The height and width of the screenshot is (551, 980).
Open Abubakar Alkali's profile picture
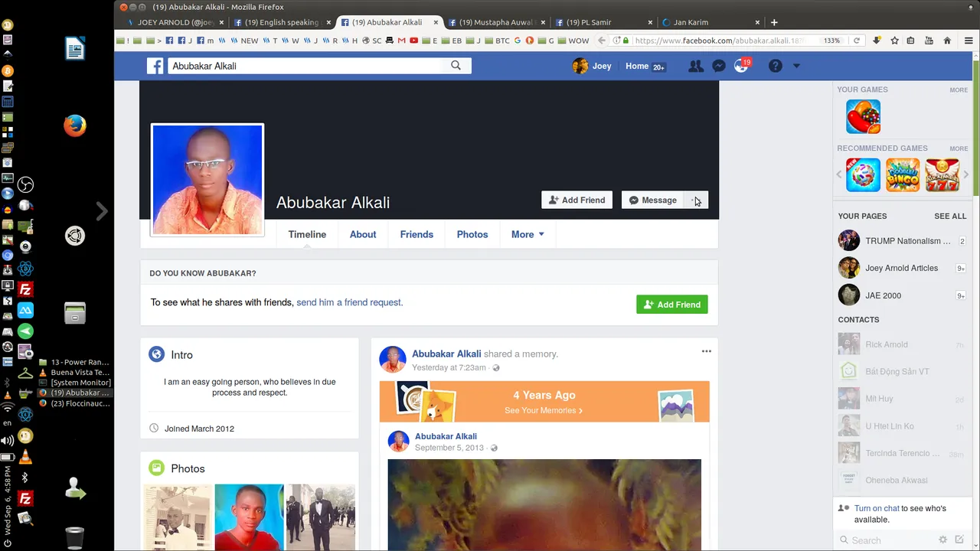click(x=207, y=180)
